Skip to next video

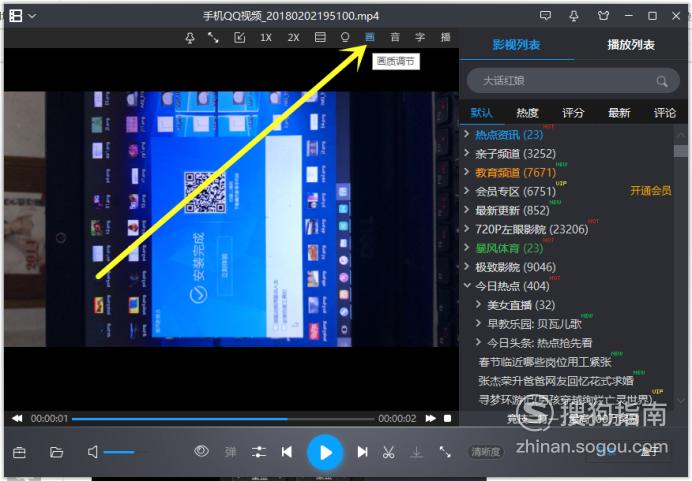[362, 452]
